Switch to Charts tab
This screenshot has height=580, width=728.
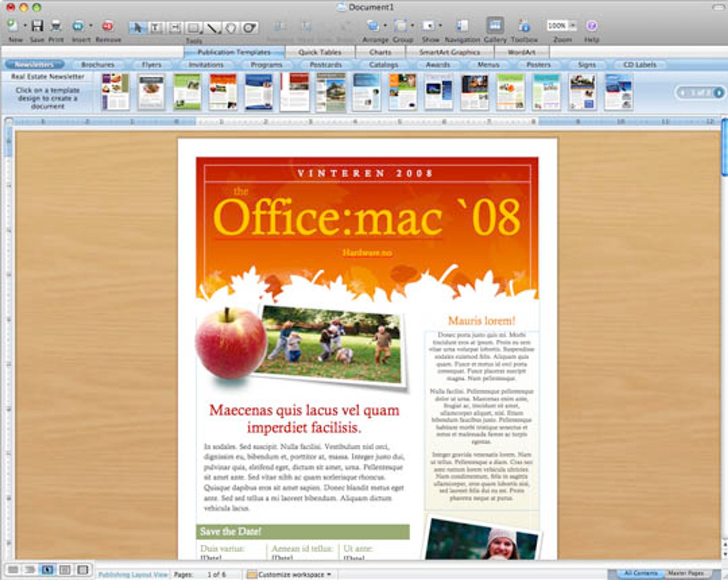pos(380,52)
